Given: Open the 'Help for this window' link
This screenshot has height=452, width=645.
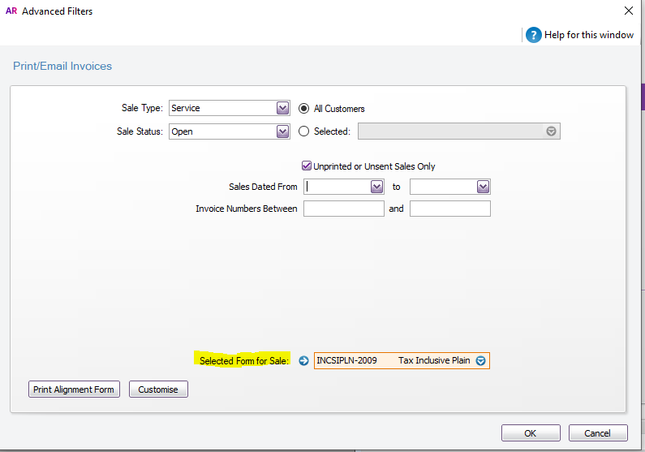Looking at the screenshot, I should [589, 35].
